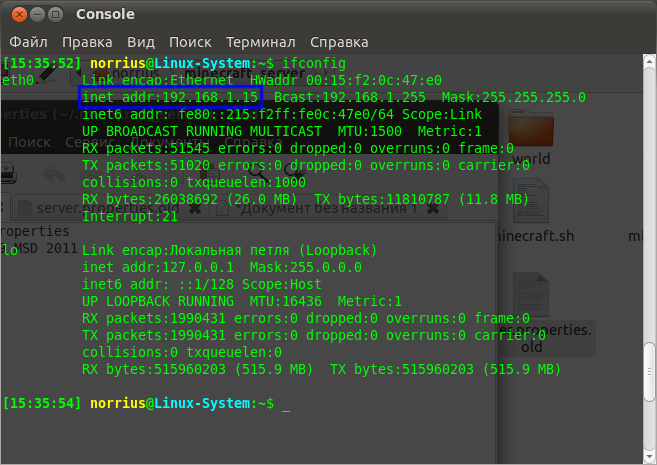Click the magnifier find icon in gedit toolbar
Screen dimensions: 657x465
pyautogui.click(x=257, y=172)
